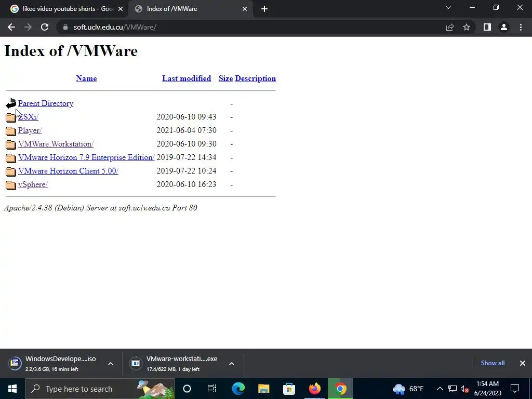The width and height of the screenshot is (532, 399).
Task: Open Microsoft Store from the taskbar
Action: click(x=289, y=389)
